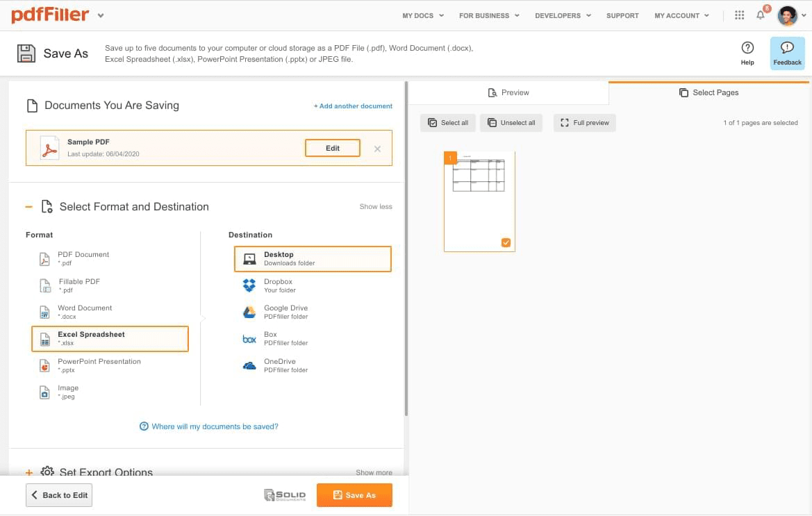Select Google Drive as the destination
The width and height of the screenshot is (812, 516).
click(x=313, y=312)
